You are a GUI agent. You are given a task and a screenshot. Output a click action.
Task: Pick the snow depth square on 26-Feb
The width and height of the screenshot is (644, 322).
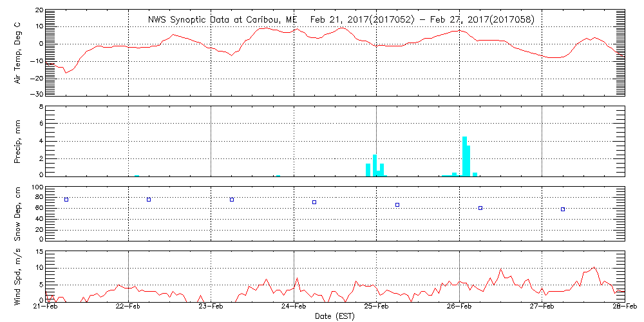point(480,208)
